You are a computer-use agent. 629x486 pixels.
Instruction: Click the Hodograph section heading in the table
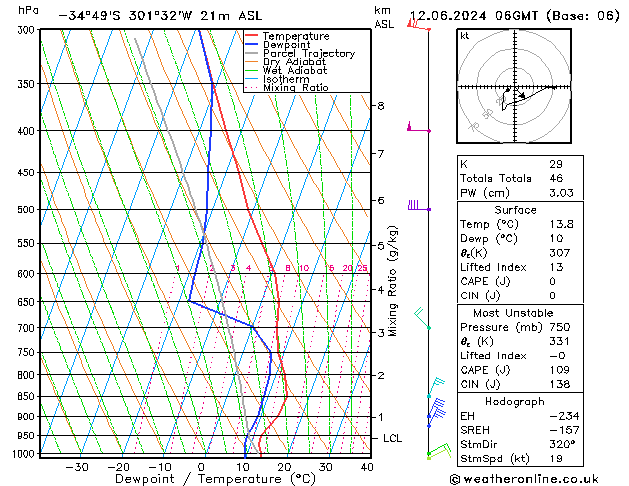pos(515,402)
